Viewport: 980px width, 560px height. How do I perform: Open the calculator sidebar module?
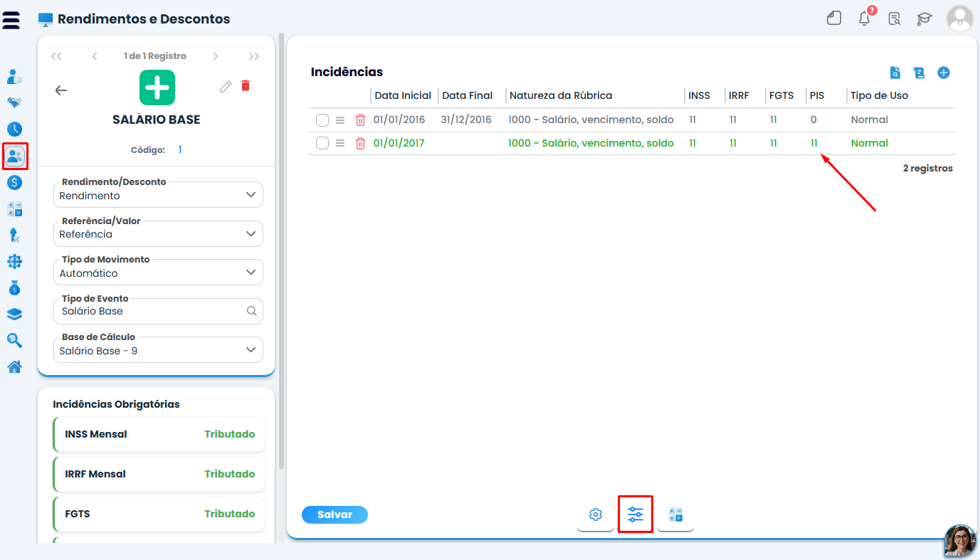[x=14, y=208]
